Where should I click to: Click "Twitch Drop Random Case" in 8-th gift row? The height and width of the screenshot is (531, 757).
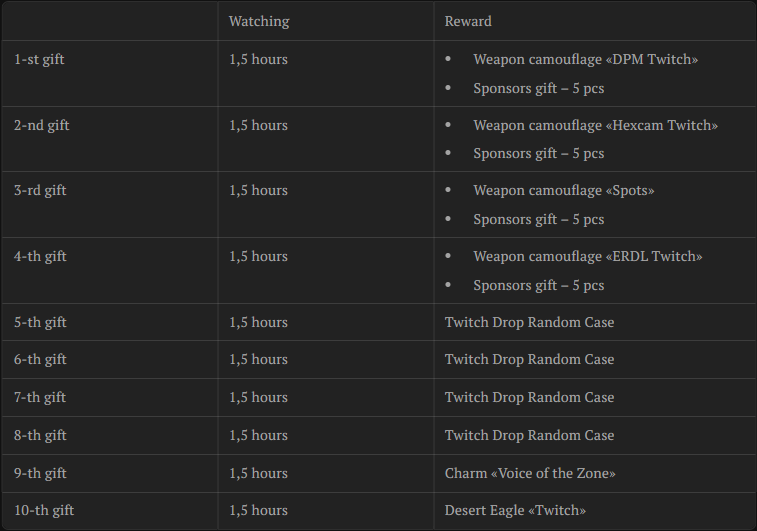(529, 435)
